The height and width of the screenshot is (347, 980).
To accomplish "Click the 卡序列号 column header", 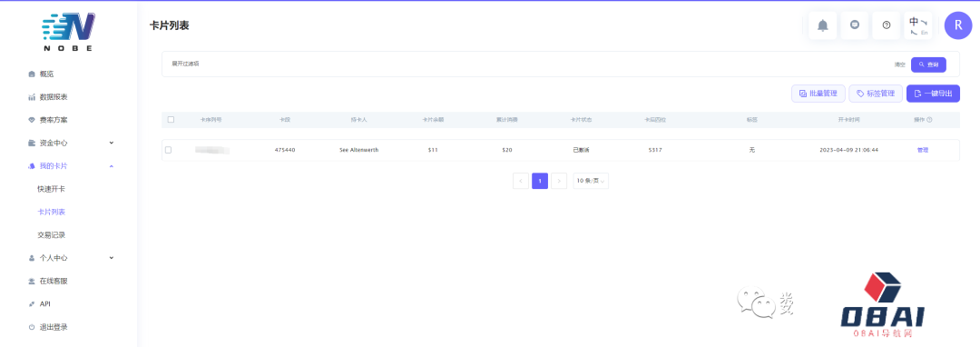I will [211, 119].
